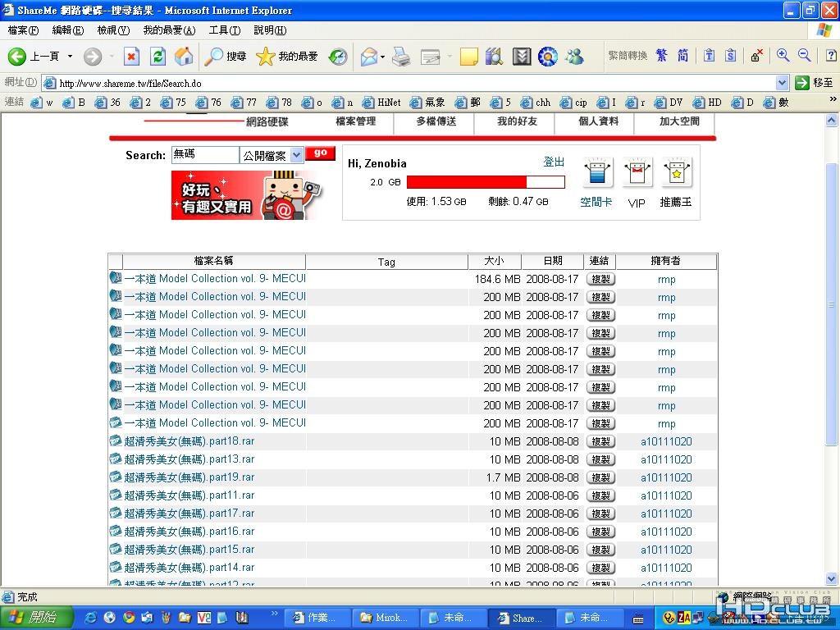Click the 好玩有趣又實用 banner ad
Viewport: 840px width, 630px height.
coord(248,195)
